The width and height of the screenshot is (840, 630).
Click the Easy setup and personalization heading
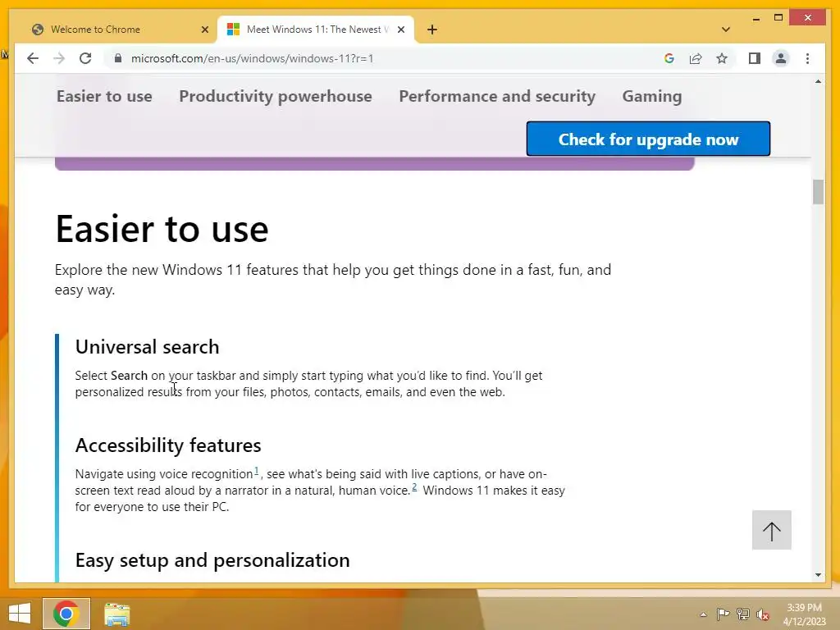coord(212,560)
